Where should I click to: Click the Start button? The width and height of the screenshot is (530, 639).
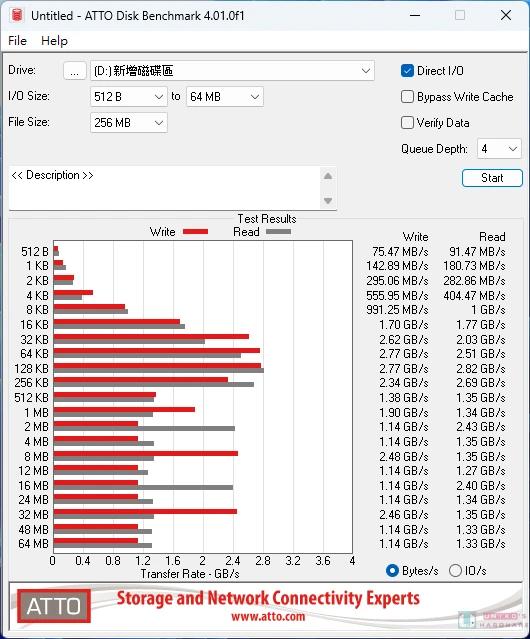point(492,178)
